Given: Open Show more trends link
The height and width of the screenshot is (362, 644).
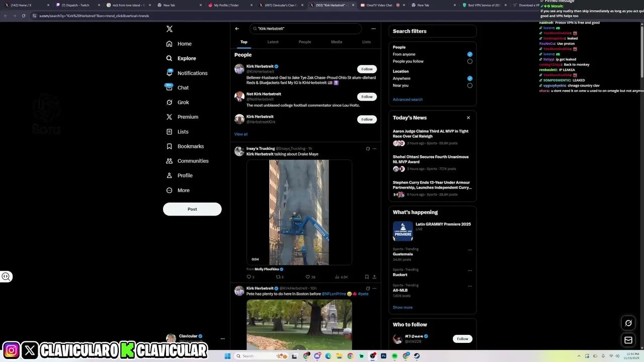Looking at the screenshot, I should coord(403,307).
